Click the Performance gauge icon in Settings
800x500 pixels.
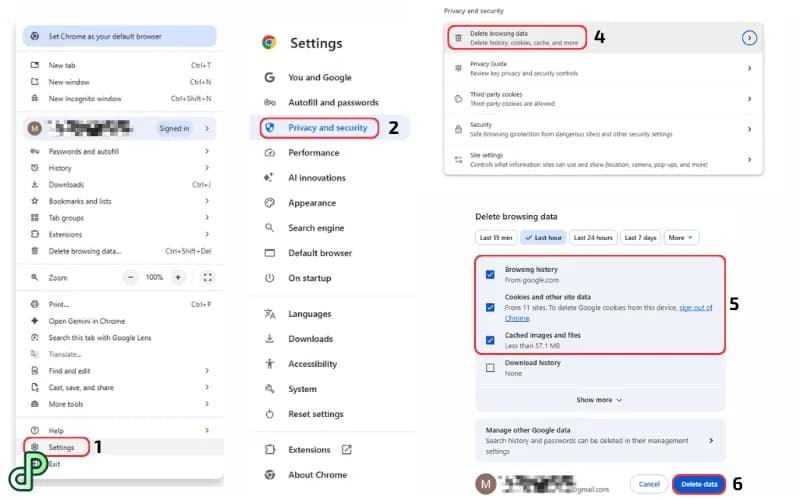pos(270,153)
